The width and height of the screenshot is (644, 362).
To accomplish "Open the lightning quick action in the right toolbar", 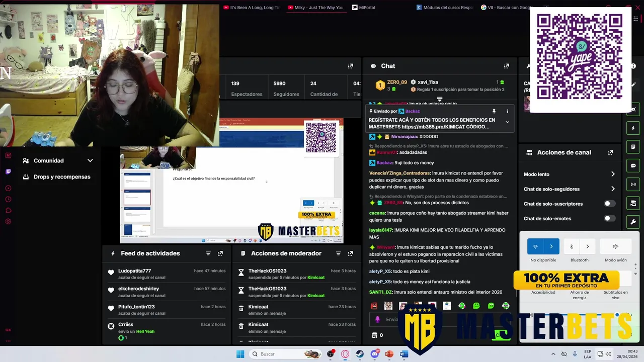I will click(x=633, y=128).
